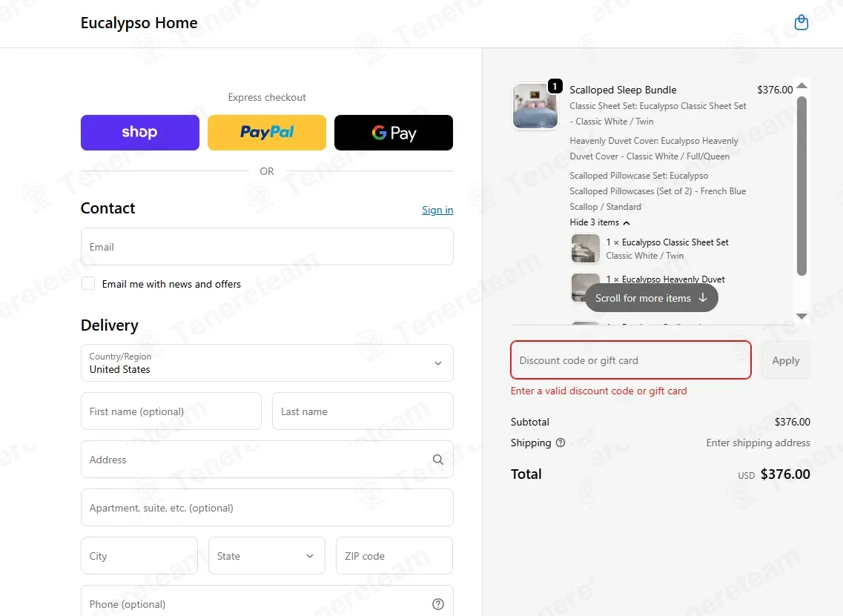Image resolution: width=843 pixels, height=616 pixels.
Task: Click the Apply discount button
Action: pos(785,360)
